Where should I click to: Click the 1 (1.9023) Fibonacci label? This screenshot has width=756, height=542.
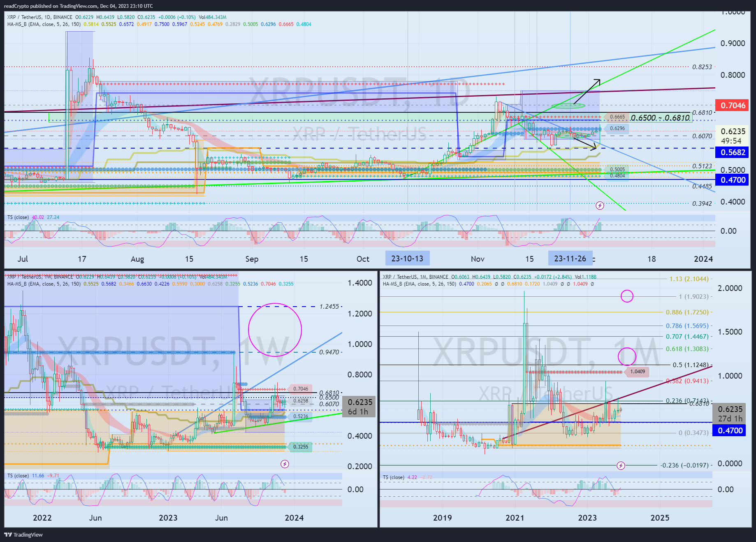[x=693, y=296]
